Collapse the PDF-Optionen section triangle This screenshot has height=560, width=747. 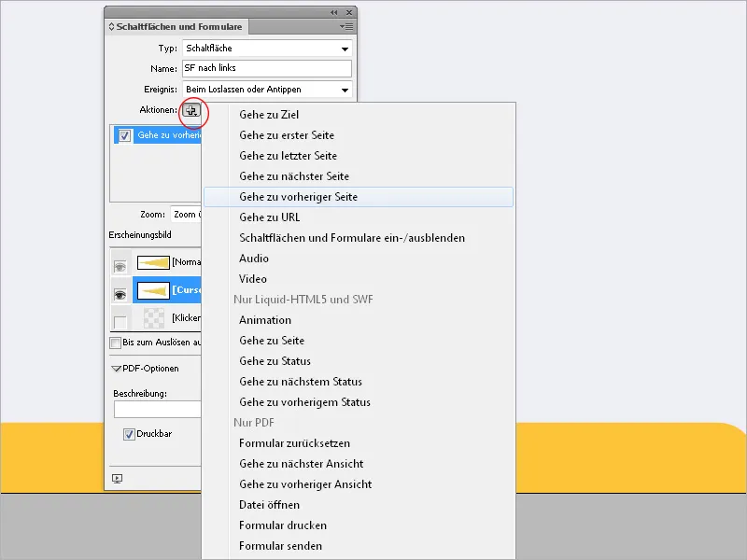coord(116,369)
